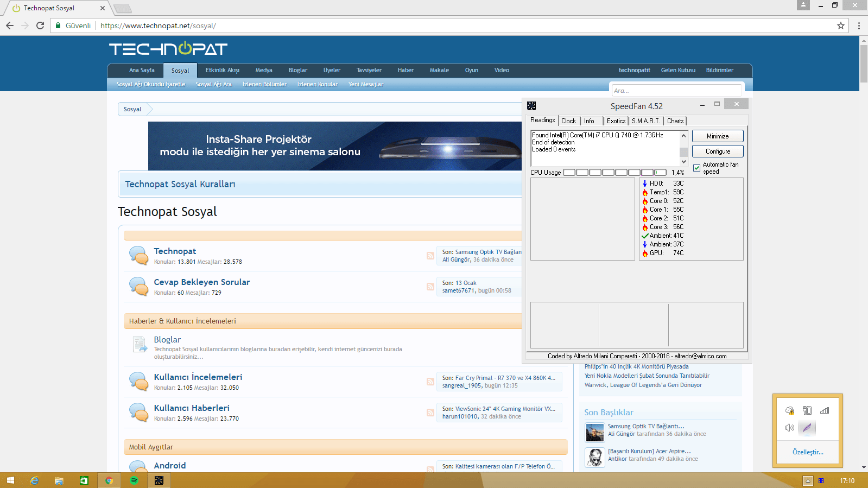Click Yeni Mesajlar in the sub-navigation
This screenshot has height=488, width=868.
366,84
